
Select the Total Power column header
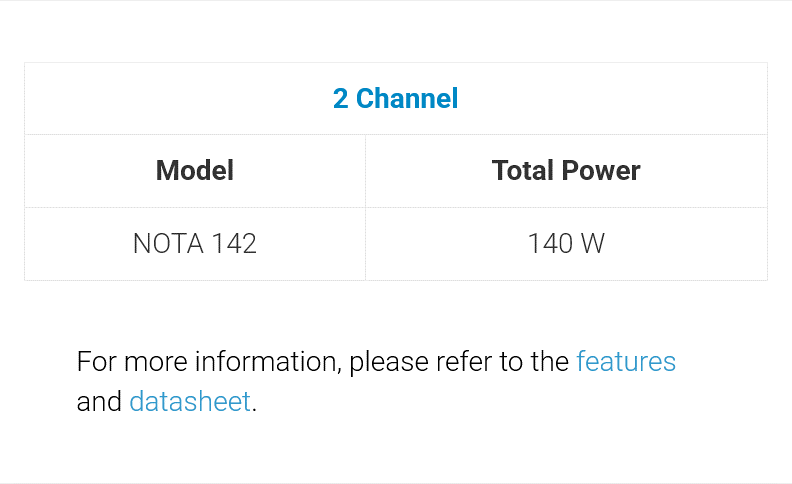point(566,171)
